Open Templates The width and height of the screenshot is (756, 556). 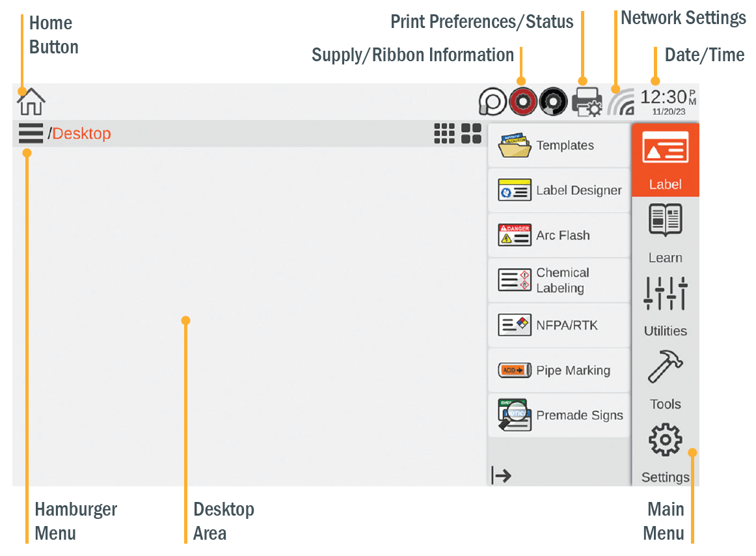(558, 145)
